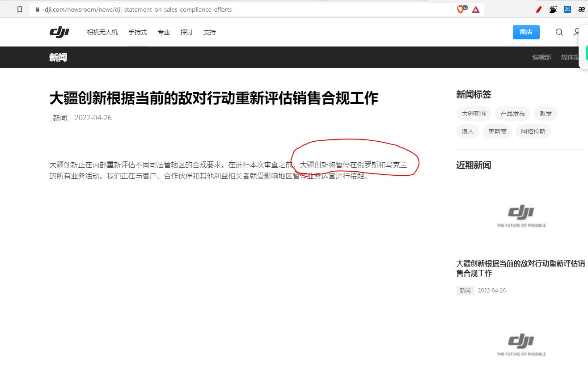Image resolution: width=588 pixels, height=376 pixels.
Task: Click first DJI logo thumbnail in 近期新闻
Action: tap(521, 216)
